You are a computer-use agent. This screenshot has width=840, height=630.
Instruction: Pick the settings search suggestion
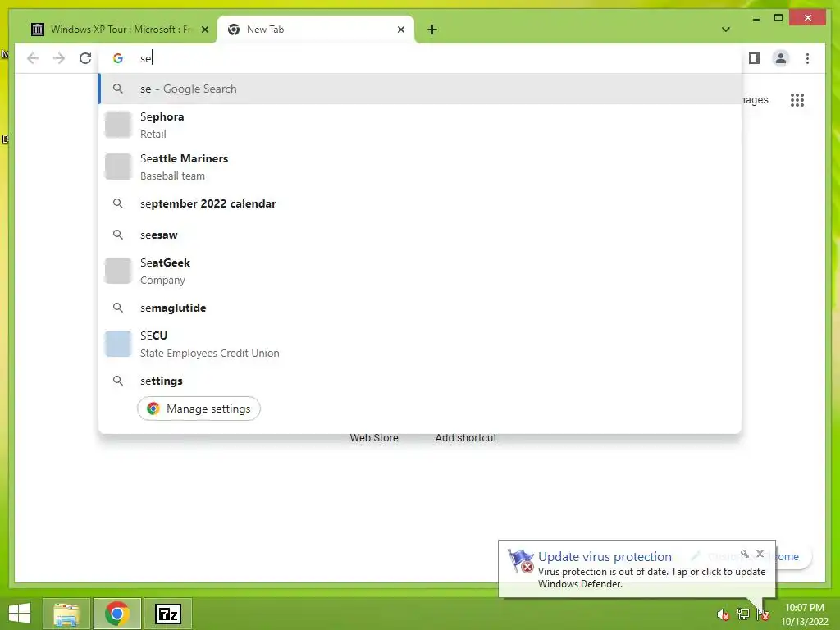(421, 381)
